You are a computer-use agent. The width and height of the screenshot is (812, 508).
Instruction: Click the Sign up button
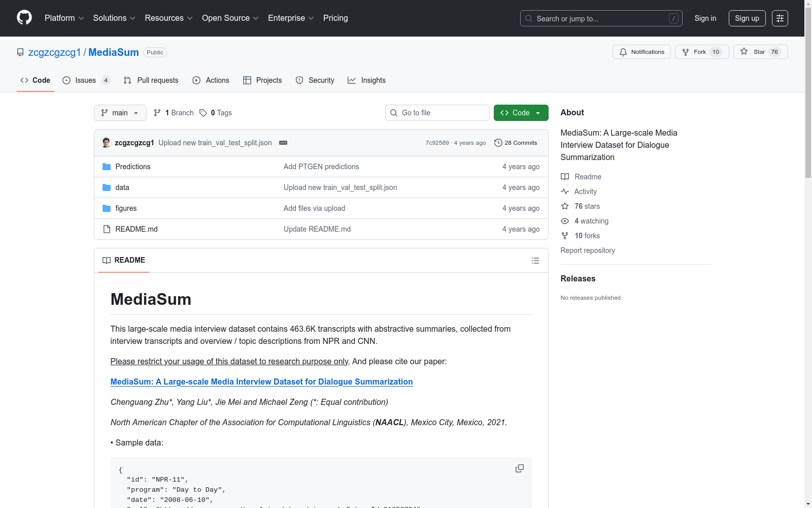pyautogui.click(x=747, y=18)
